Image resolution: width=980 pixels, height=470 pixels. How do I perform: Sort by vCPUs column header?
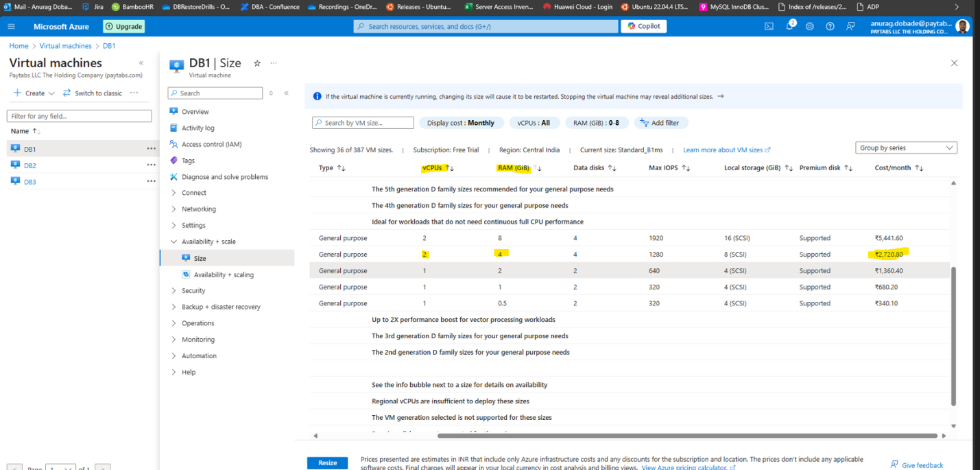coord(438,168)
